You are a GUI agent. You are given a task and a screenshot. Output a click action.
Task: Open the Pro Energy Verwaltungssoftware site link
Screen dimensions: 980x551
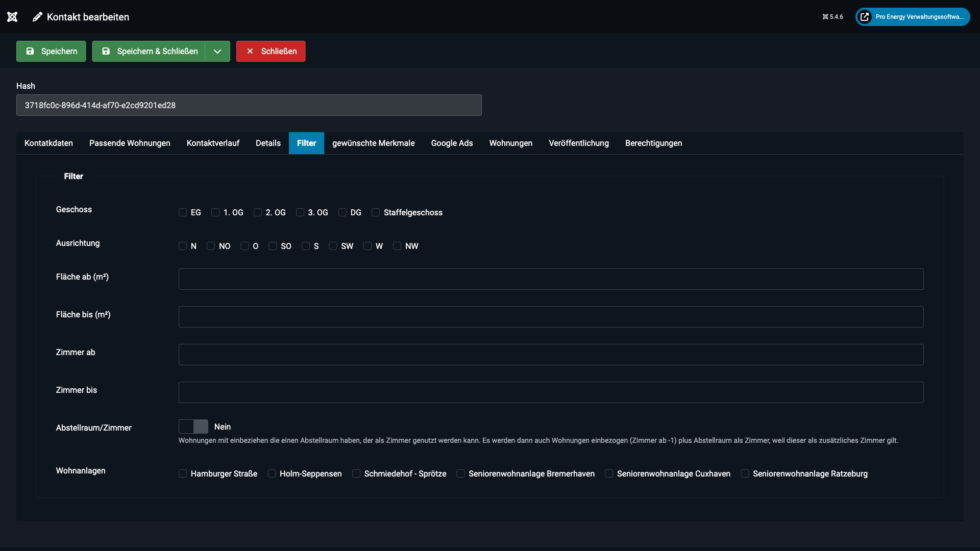pos(913,17)
